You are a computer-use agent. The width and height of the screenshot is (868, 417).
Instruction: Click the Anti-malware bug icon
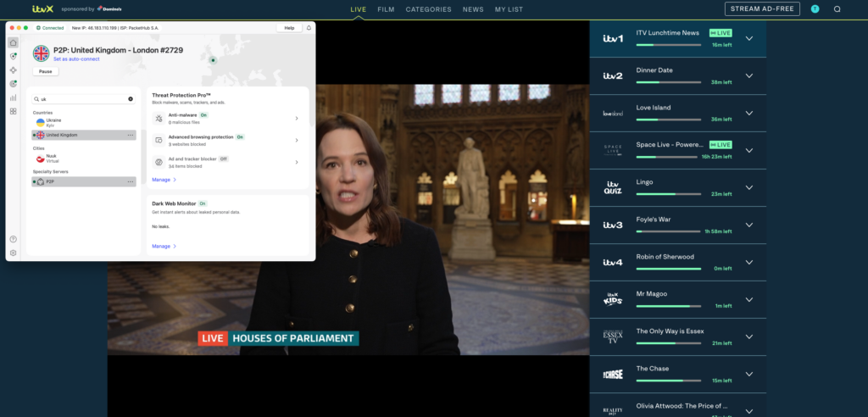[159, 118]
